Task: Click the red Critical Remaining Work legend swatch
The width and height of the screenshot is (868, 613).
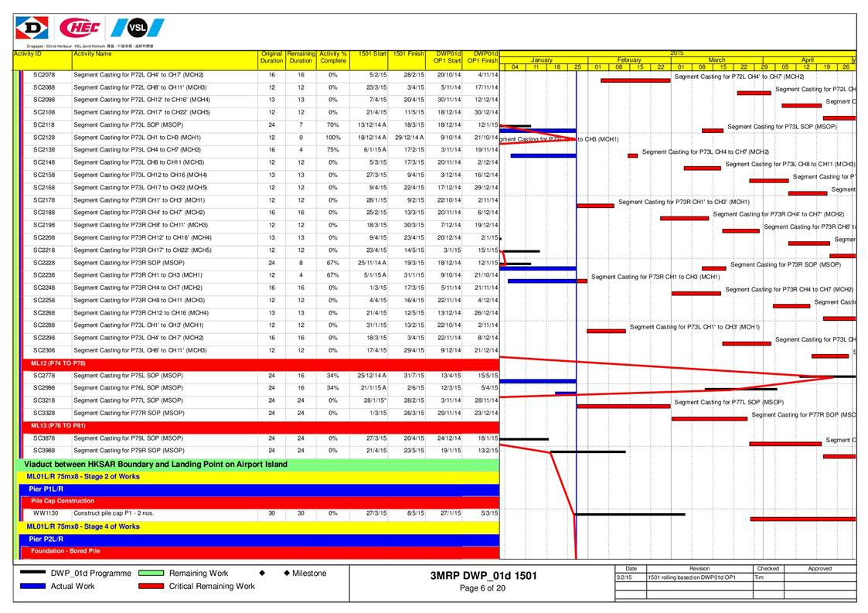Action: point(151,586)
